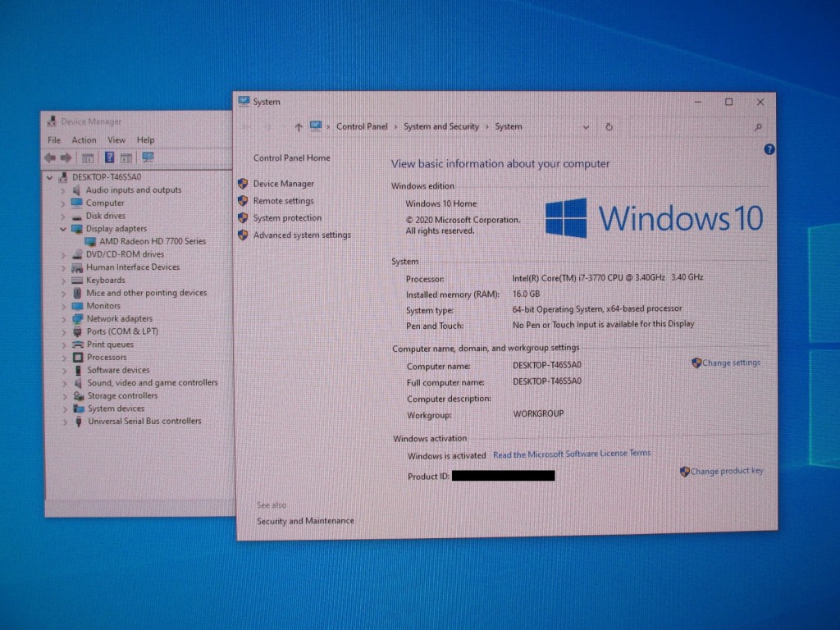
Task: Select the DVD/CD-ROM drives icon
Action: tap(77, 254)
